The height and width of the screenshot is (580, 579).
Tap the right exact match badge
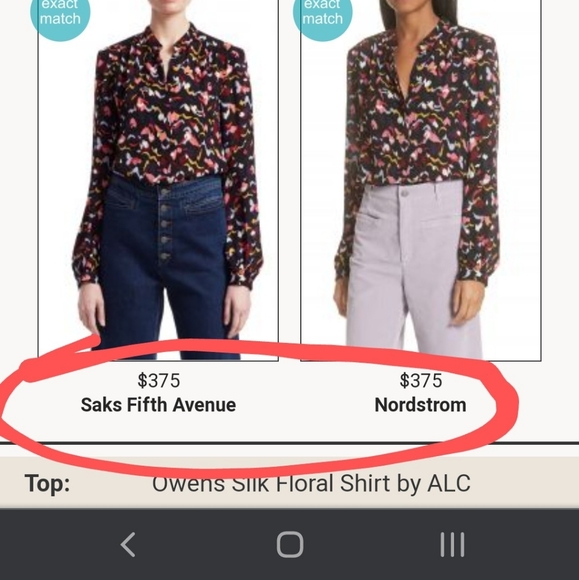(323, 13)
